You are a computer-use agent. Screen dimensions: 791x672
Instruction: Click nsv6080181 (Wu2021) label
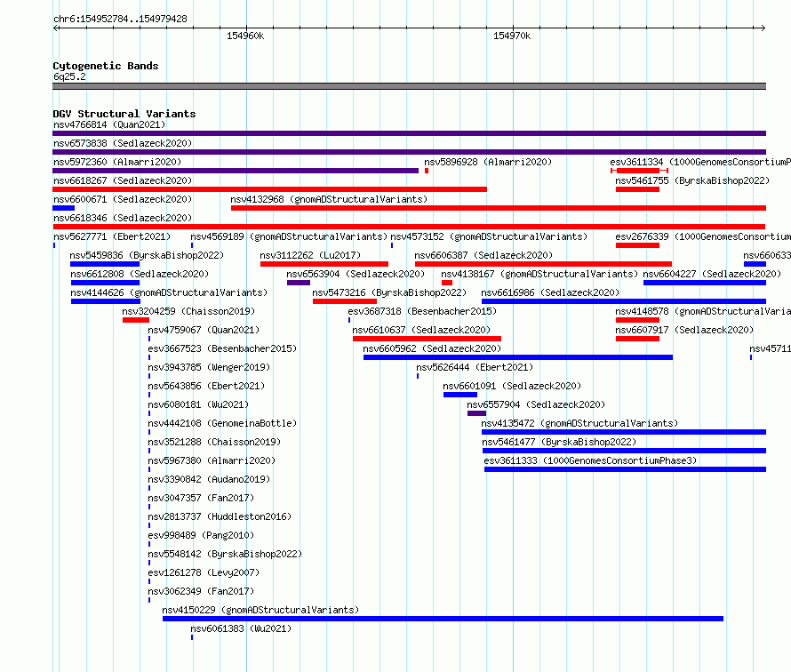(198, 404)
